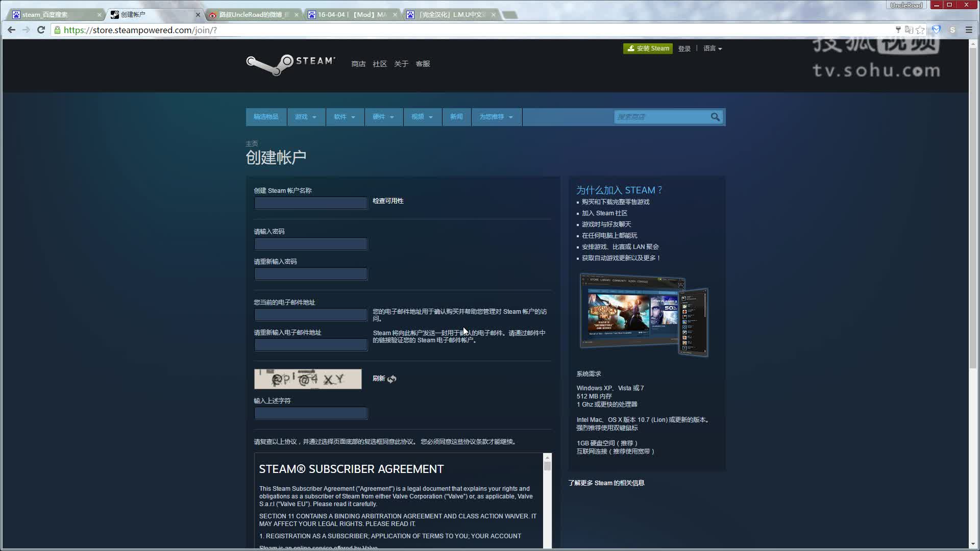Click agreement box scroll up arrow
This screenshot has height=551, width=980.
tap(548, 457)
